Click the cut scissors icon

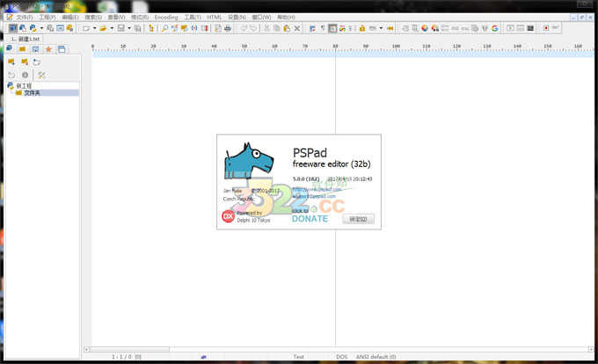pyautogui.click(x=266, y=28)
